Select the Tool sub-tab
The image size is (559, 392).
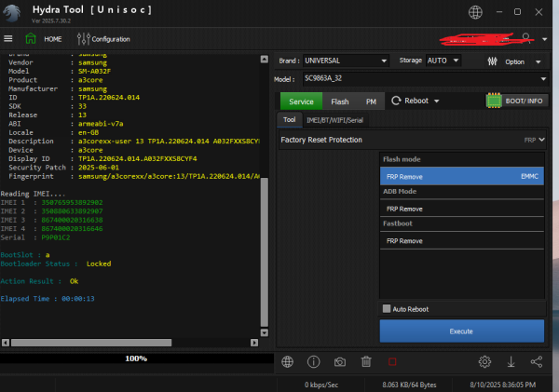pyautogui.click(x=290, y=120)
